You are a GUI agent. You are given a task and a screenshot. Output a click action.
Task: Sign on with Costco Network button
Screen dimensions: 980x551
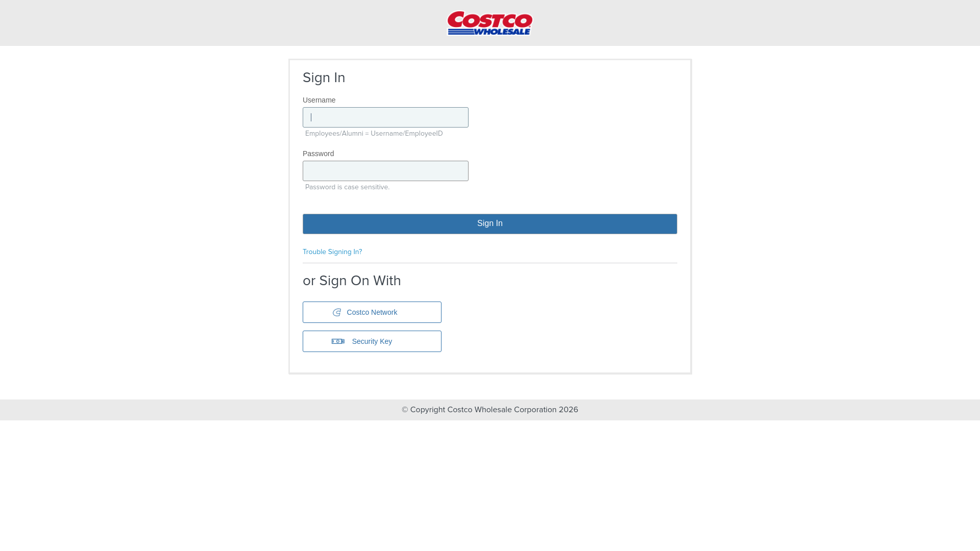tap(372, 312)
